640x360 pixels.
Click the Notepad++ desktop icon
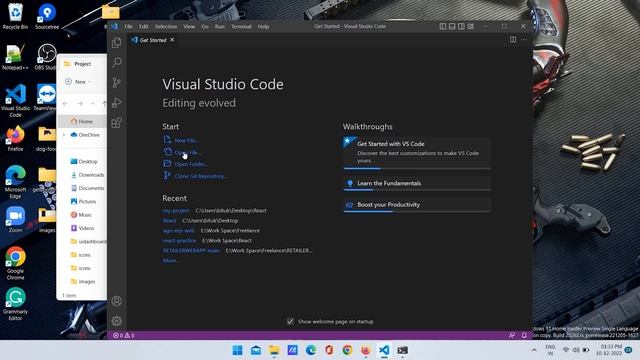[15, 57]
